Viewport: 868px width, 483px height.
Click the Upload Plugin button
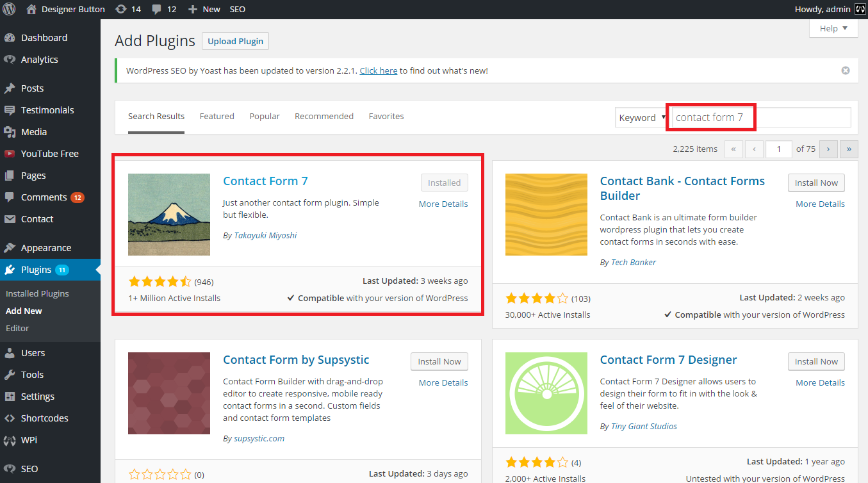tap(236, 41)
